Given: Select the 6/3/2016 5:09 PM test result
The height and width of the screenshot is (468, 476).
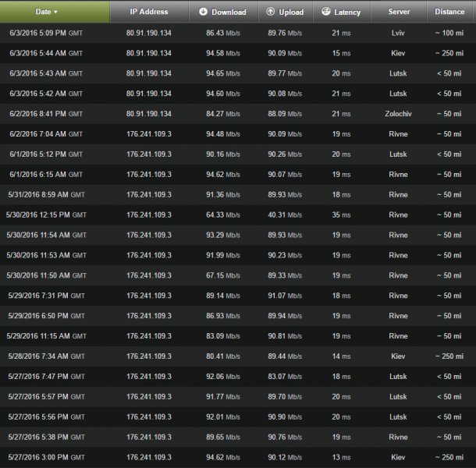Looking at the screenshot, I should tap(46, 33).
